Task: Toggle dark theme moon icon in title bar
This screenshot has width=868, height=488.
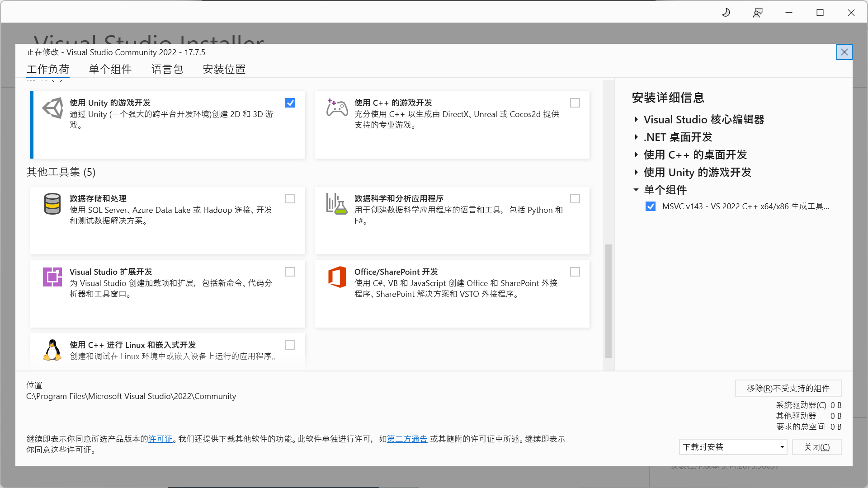Action: click(726, 13)
